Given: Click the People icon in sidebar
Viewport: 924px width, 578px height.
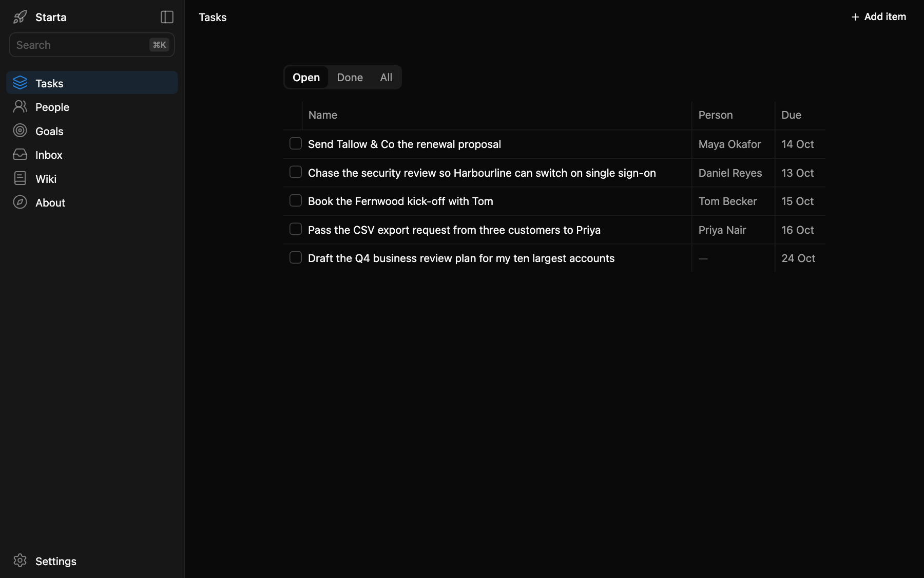Looking at the screenshot, I should [x=20, y=106].
